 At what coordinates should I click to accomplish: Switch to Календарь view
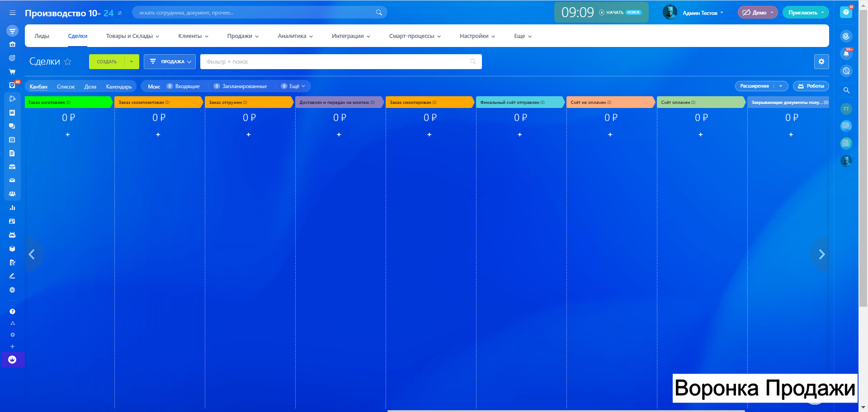pyautogui.click(x=119, y=86)
